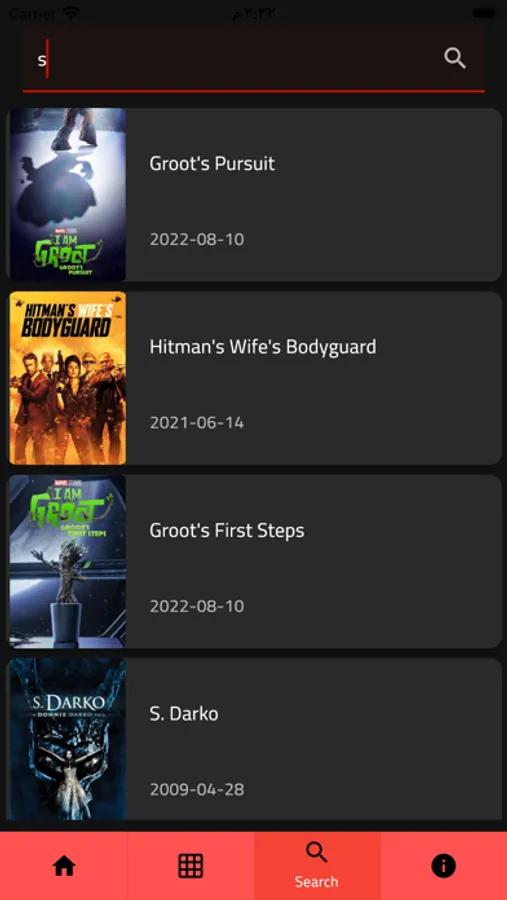Open Groot's First Steps poster thumbnail
The width and height of the screenshot is (507, 900).
68,561
